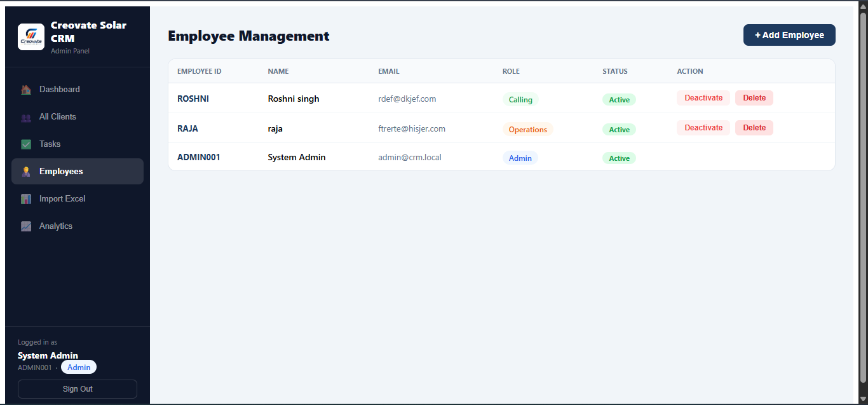Click email admin@crm.local
868x405 pixels.
[x=410, y=157]
